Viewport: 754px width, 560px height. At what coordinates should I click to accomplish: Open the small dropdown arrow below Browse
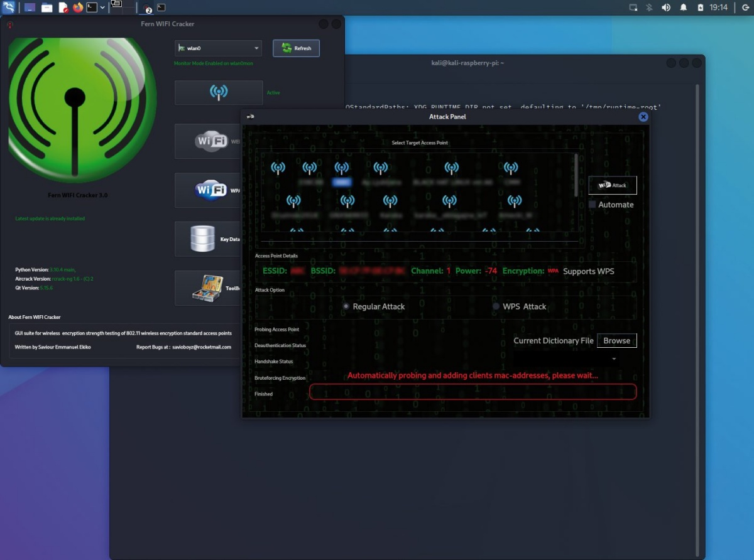(x=614, y=359)
